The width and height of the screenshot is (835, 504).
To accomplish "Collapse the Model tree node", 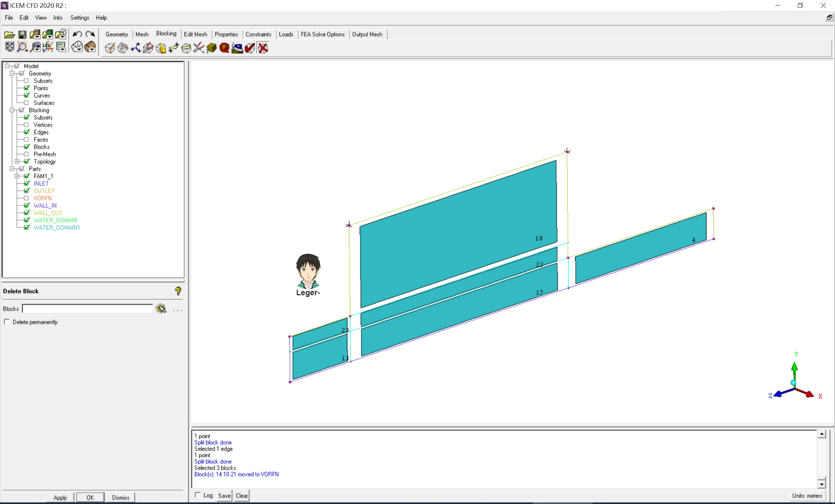I will pos(7,66).
